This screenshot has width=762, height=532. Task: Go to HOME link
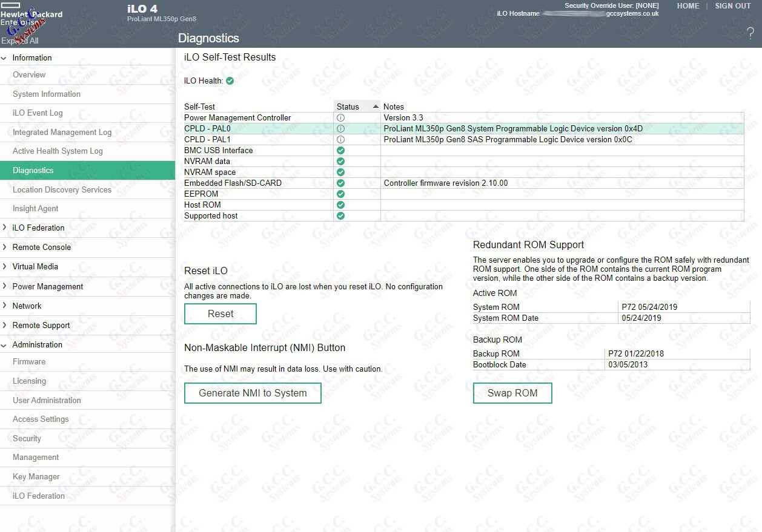pos(688,6)
